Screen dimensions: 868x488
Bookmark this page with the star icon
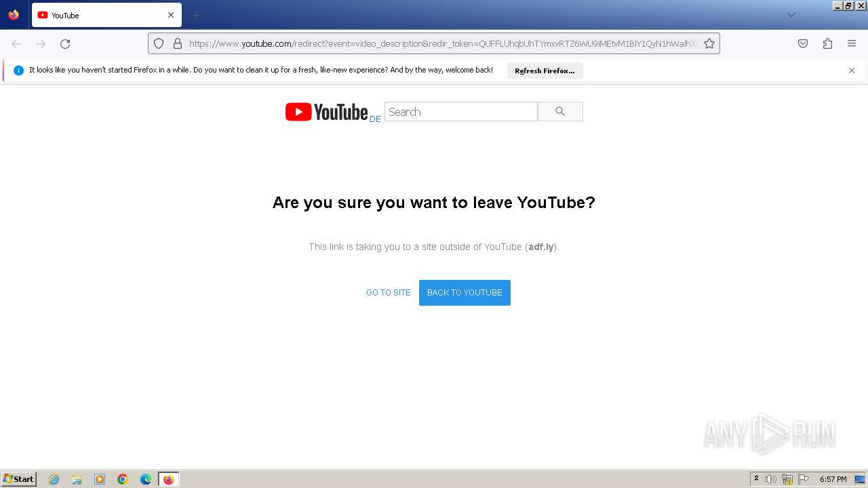[x=709, y=43]
